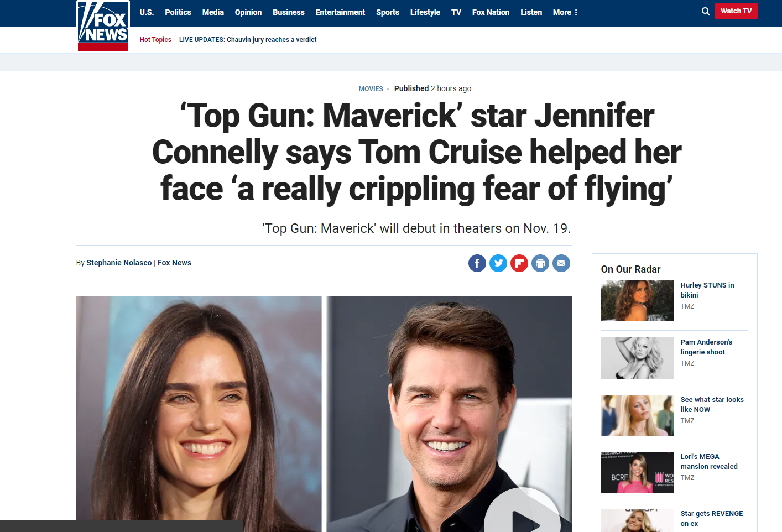Email article via envelope icon
Image resolution: width=782 pixels, height=532 pixels.
point(561,263)
